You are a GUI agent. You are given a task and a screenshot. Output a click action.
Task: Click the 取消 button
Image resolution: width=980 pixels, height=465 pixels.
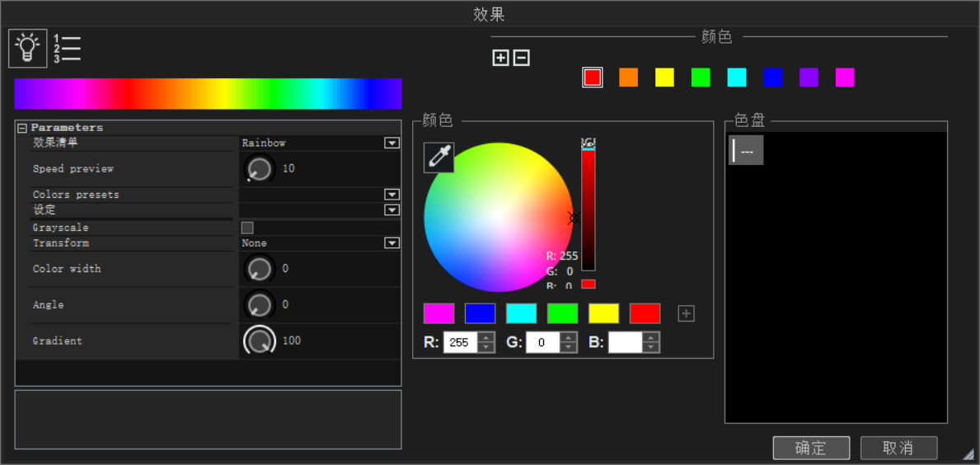point(898,448)
